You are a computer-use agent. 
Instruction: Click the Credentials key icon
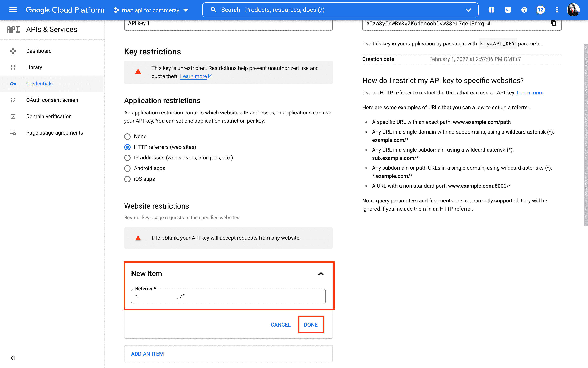13,84
